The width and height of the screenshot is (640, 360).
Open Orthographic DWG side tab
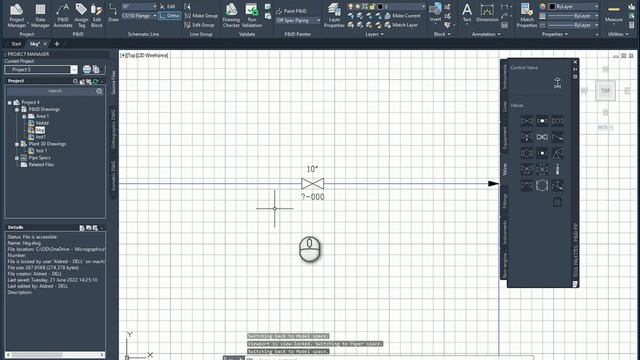[113, 129]
